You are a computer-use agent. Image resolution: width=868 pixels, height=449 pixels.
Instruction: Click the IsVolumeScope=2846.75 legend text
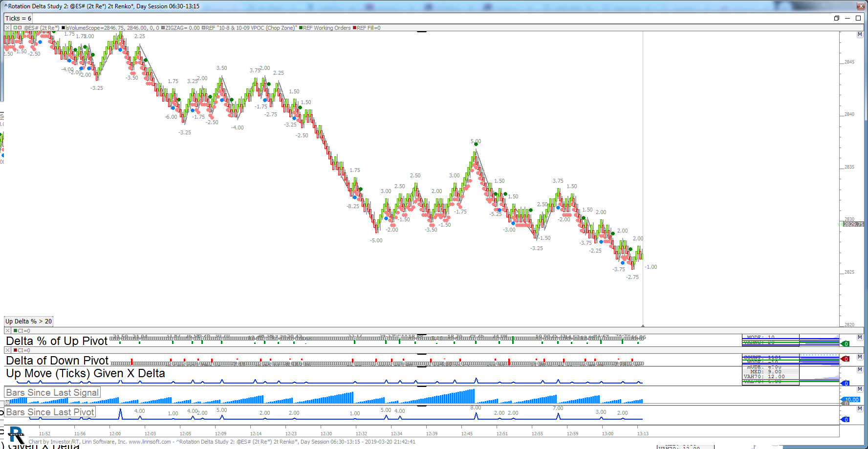pyautogui.click(x=112, y=28)
